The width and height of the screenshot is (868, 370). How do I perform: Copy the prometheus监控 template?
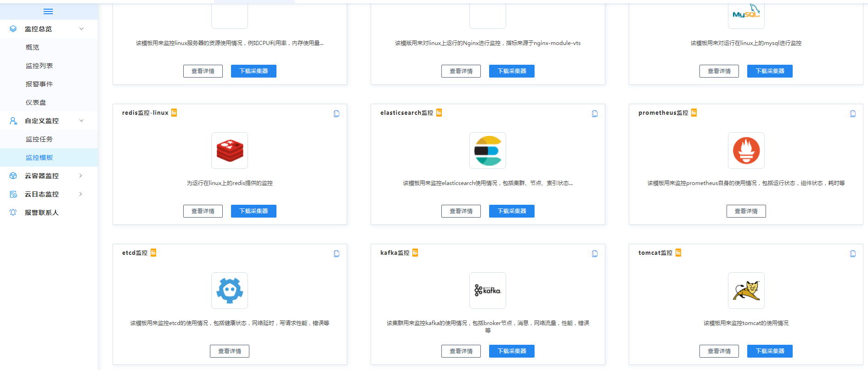(x=853, y=113)
